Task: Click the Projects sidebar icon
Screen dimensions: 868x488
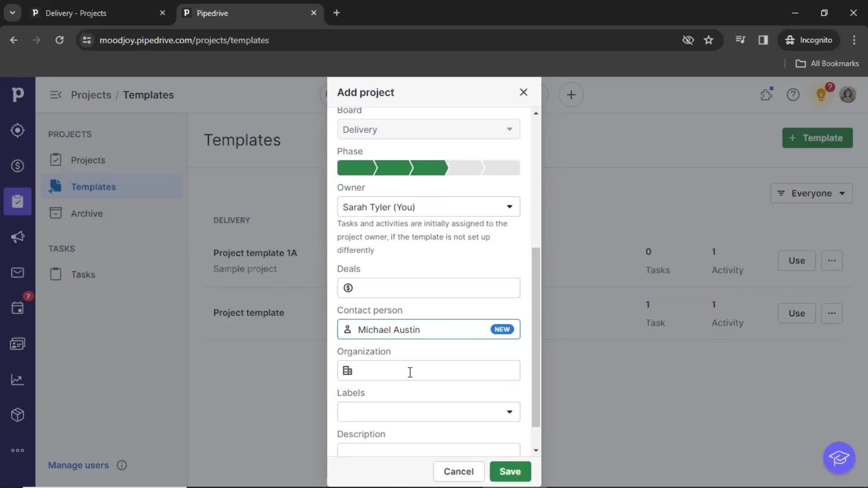Action: tap(17, 201)
